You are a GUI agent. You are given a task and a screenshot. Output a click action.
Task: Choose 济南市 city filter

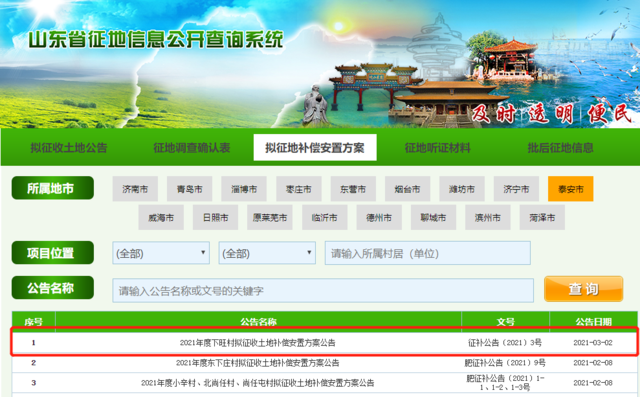pyautogui.click(x=135, y=189)
